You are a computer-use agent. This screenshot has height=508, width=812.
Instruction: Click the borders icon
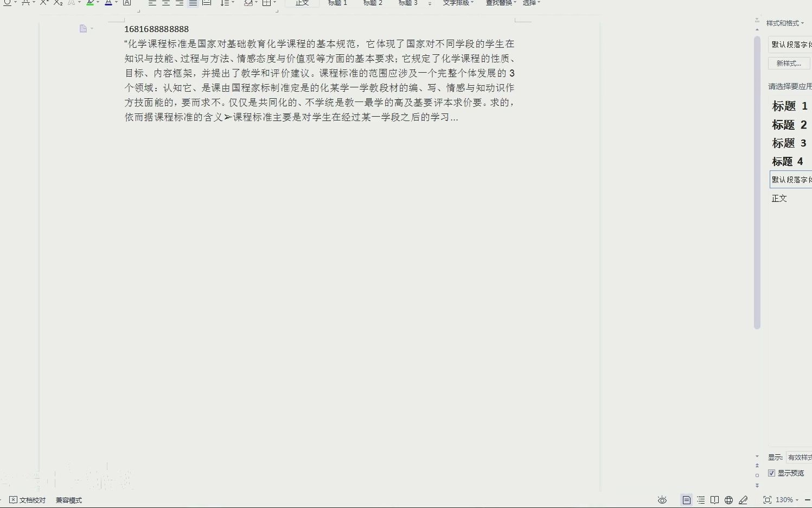(x=266, y=2)
